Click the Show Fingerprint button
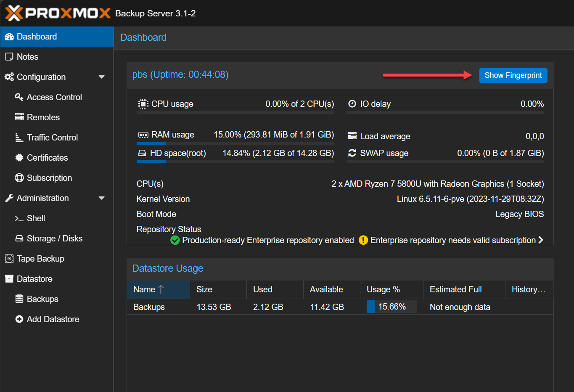Image resolution: width=574 pixels, height=392 pixels. point(513,75)
